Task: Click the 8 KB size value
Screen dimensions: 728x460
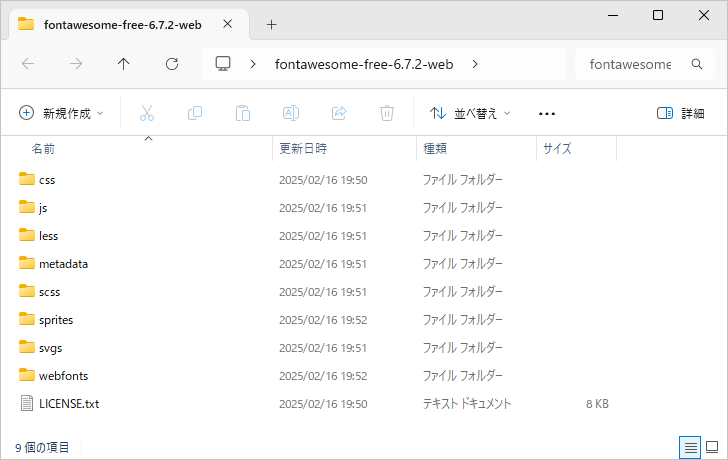Action: (x=597, y=404)
